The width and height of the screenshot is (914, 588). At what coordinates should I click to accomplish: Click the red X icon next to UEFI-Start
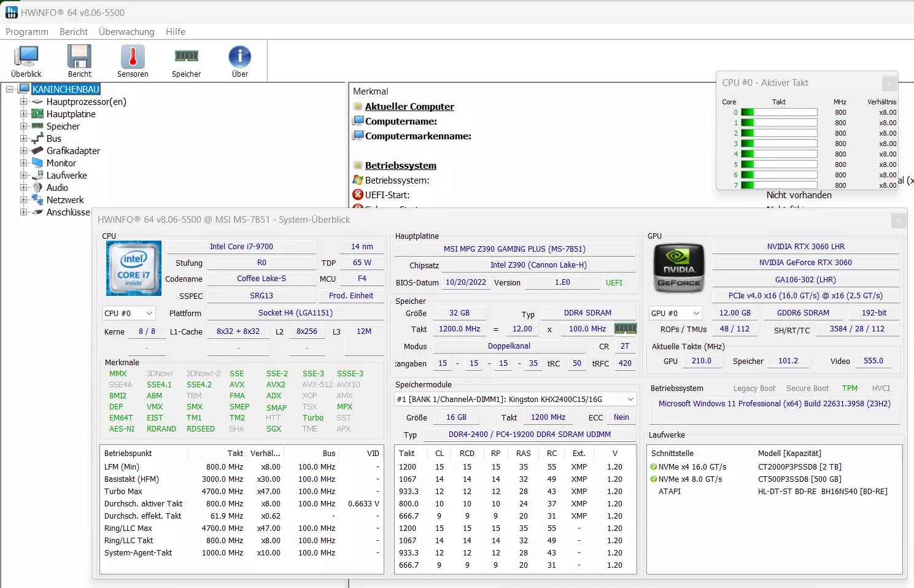click(358, 195)
